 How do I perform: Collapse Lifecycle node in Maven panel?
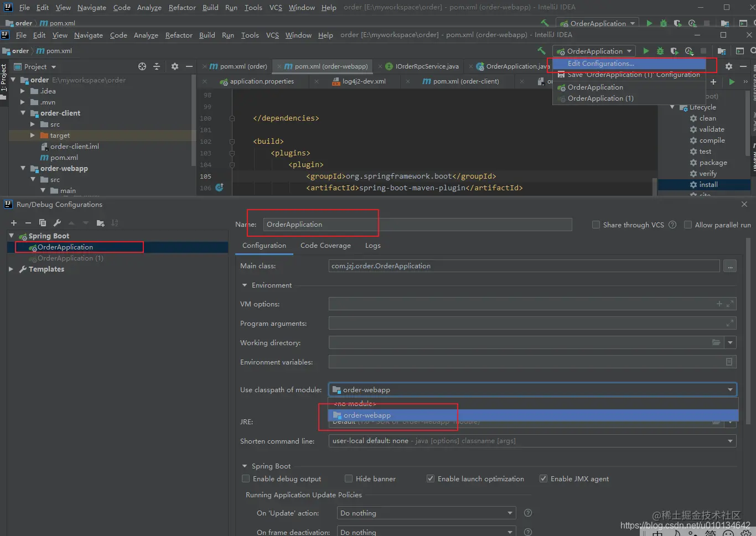point(672,107)
